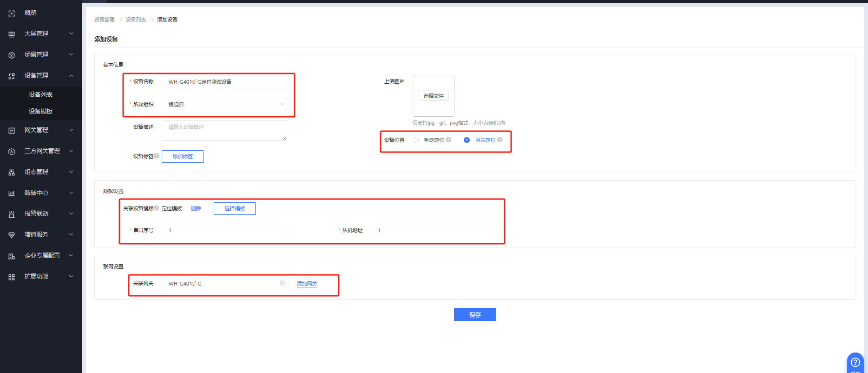Click the 扩展功能 menu label

click(36, 276)
